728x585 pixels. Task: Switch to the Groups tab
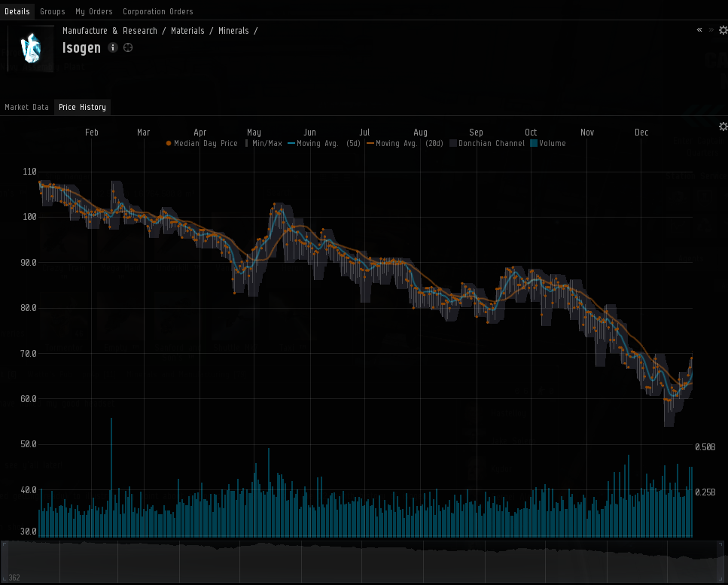(53, 11)
